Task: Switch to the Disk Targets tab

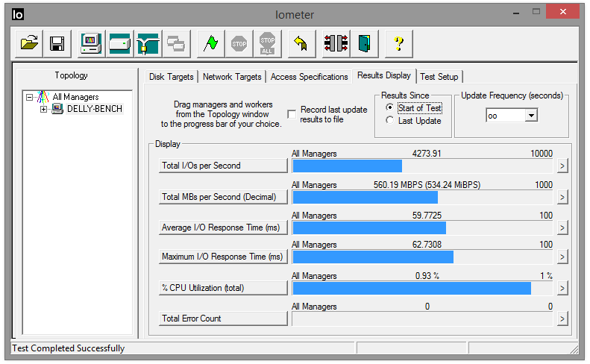Action: pos(172,77)
